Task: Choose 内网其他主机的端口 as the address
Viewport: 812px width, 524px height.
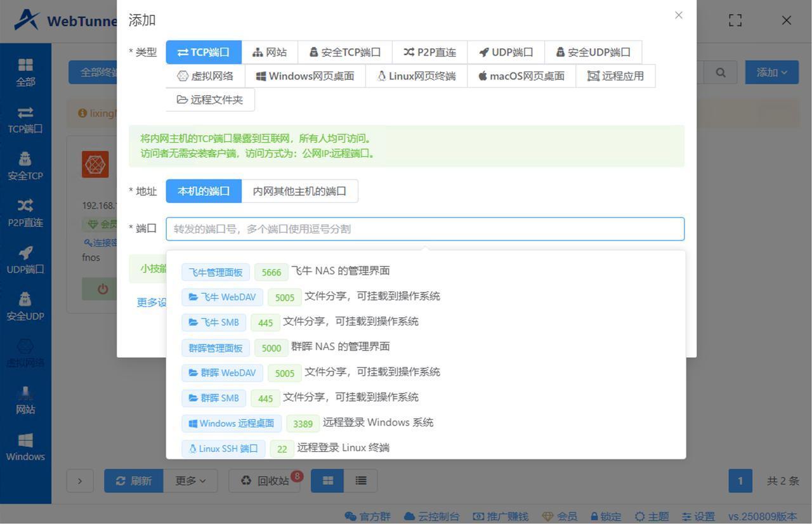Action: click(x=299, y=191)
